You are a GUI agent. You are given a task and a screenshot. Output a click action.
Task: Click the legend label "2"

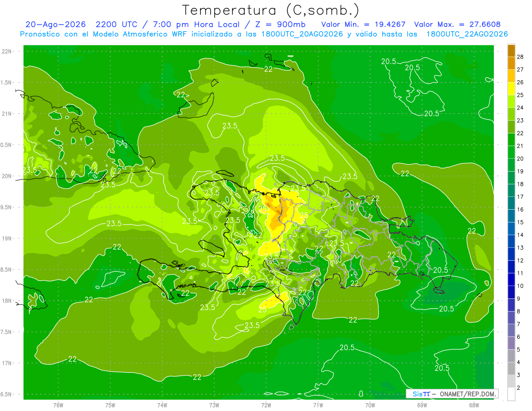(519, 388)
